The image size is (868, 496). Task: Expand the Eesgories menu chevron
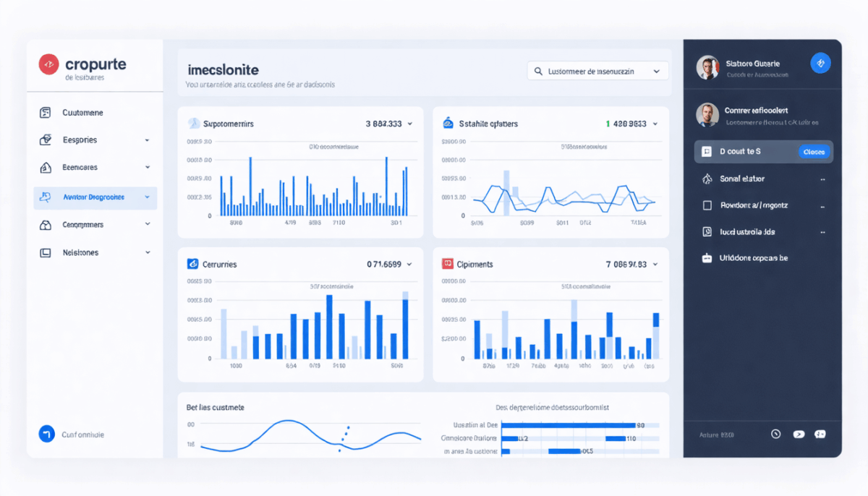click(148, 140)
